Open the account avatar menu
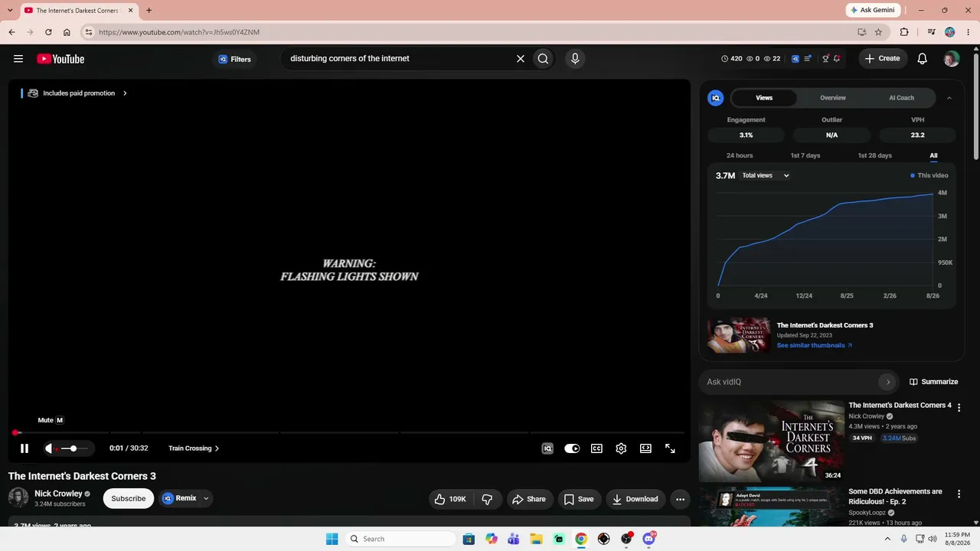The width and height of the screenshot is (980, 551). tap(952, 59)
